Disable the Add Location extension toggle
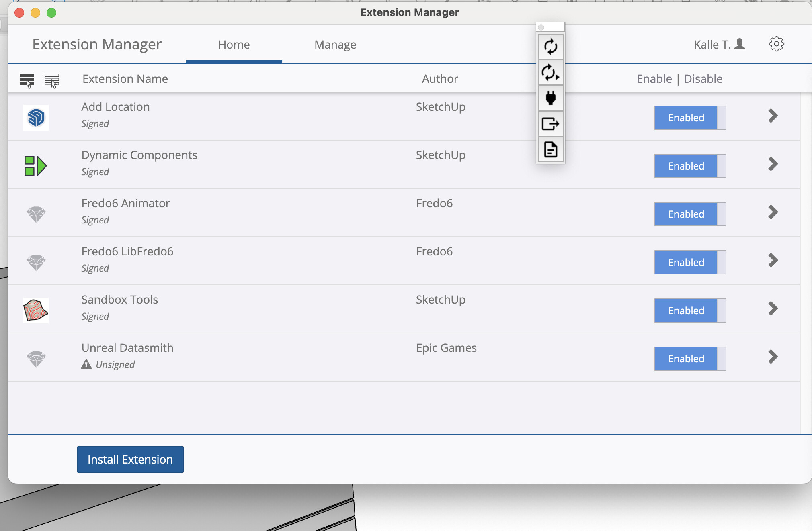The image size is (812, 531). point(690,118)
